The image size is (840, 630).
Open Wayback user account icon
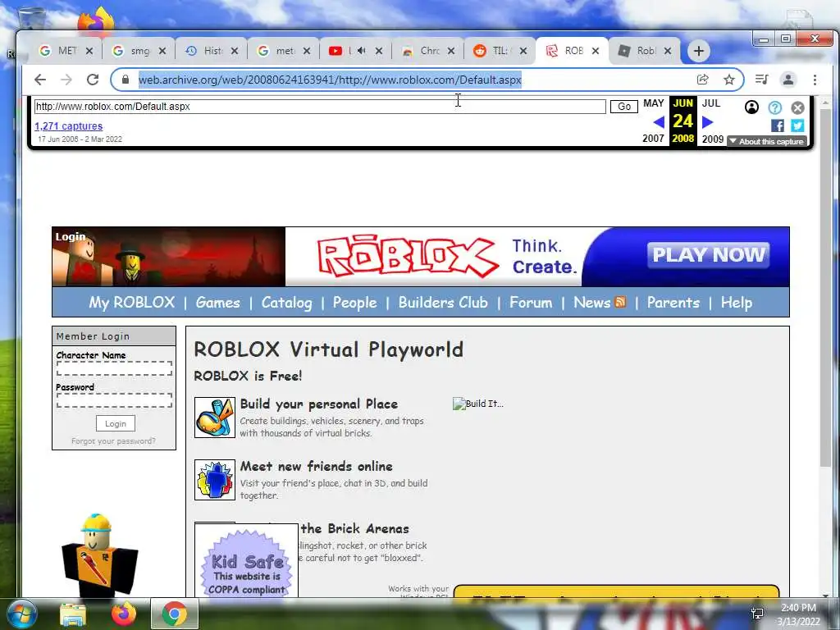(751, 107)
